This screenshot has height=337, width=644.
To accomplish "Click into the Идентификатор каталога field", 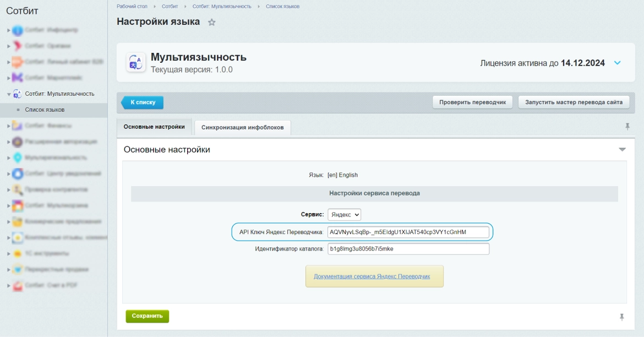I will pos(408,249).
